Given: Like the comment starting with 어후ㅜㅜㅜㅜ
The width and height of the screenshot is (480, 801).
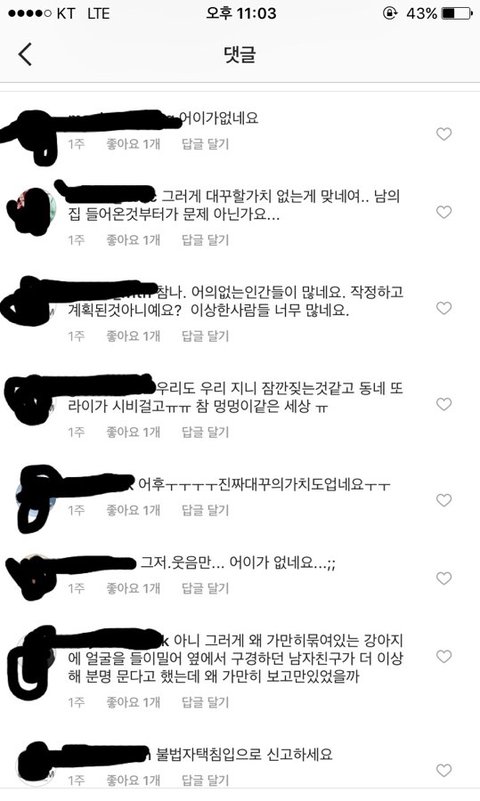Looking at the screenshot, I should 444,500.
